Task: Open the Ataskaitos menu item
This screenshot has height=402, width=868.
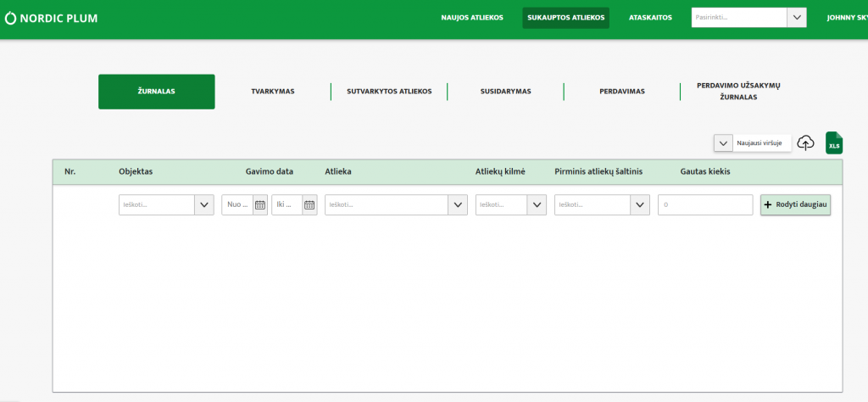Action: click(x=650, y=18)
